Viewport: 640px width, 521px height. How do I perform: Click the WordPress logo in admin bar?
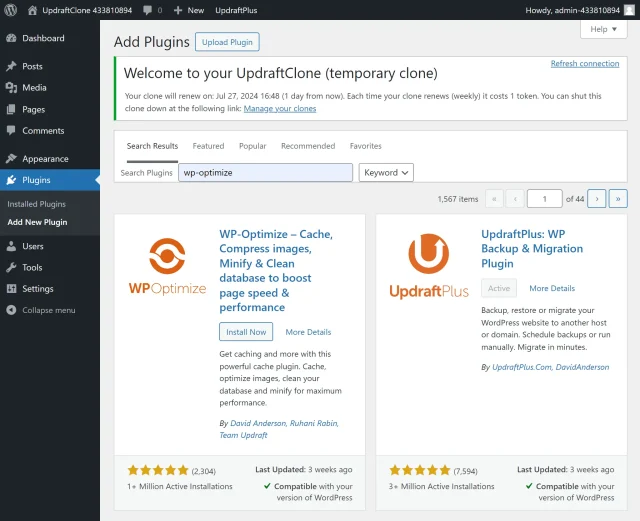tap(11, 9)
